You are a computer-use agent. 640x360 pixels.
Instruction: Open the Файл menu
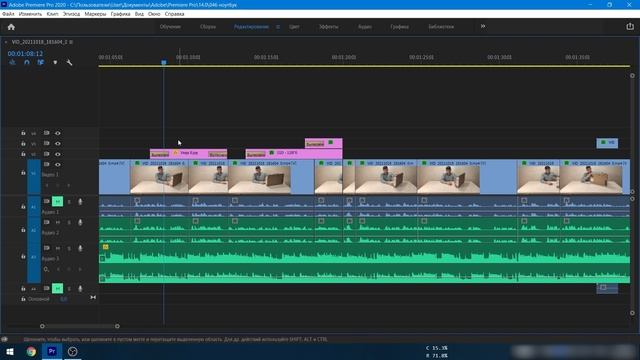tap(8, 14)
